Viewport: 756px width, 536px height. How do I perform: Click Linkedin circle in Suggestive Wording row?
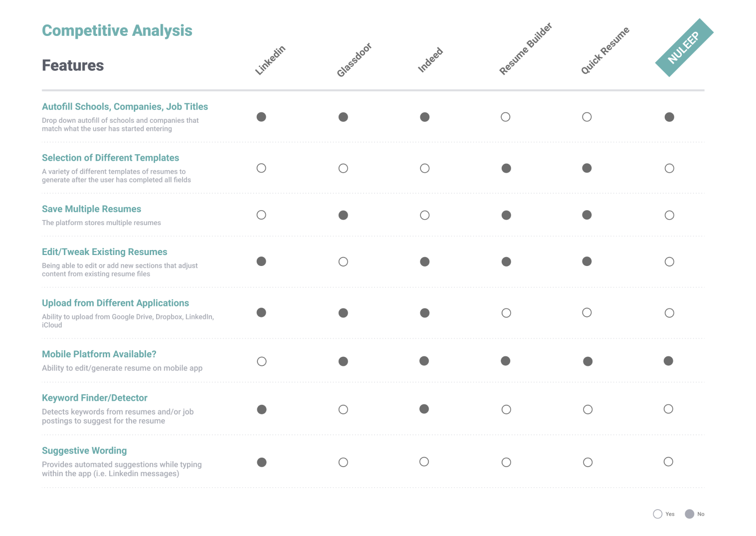click(261, 462)
